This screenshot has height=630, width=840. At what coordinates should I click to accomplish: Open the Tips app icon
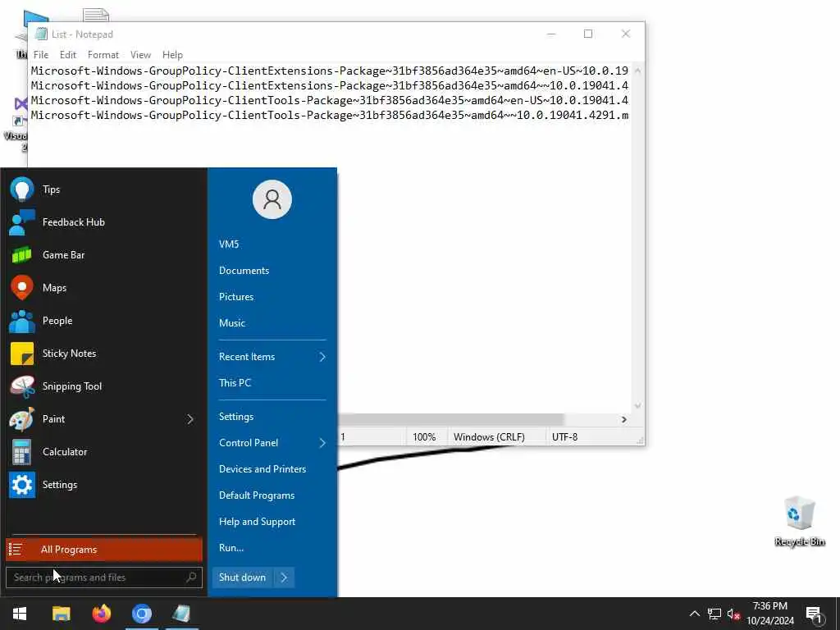coord(22,189)
